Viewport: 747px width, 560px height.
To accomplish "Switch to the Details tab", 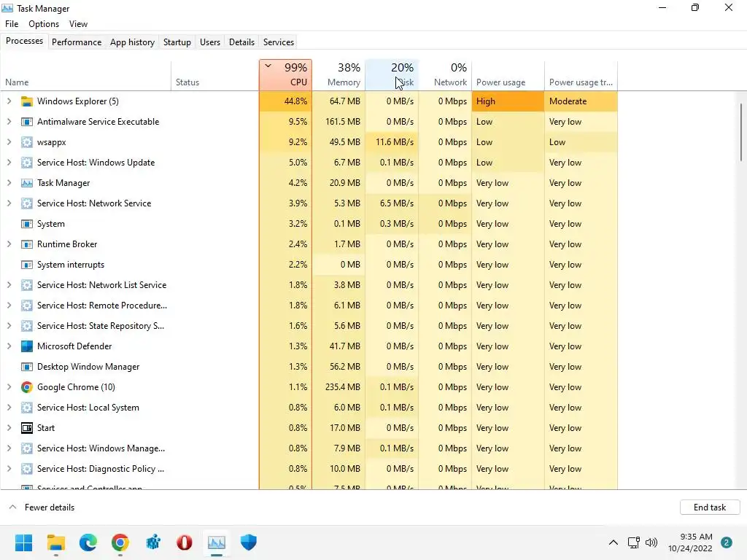I will pyautogui.click(x=241, y=42).
